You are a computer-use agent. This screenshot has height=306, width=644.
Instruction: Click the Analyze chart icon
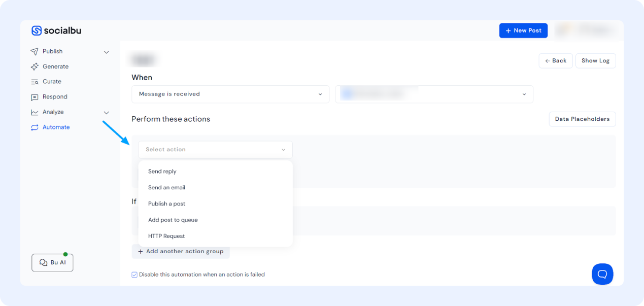(35, 112)
